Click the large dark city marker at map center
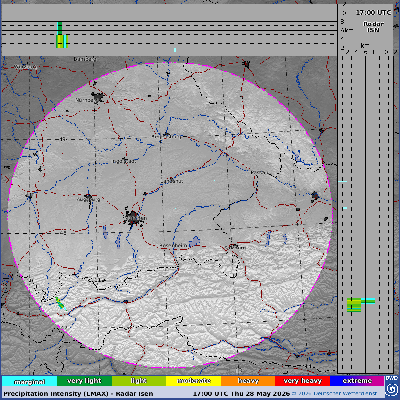Image resolution: width=400 pixels, height=400 pixels. tap(133, 217)
